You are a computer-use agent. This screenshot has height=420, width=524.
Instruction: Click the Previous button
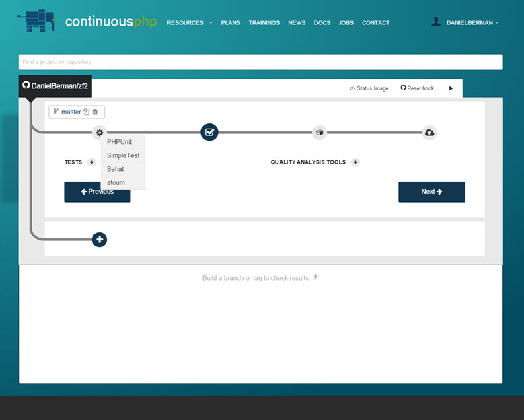[x=98, y=192]
